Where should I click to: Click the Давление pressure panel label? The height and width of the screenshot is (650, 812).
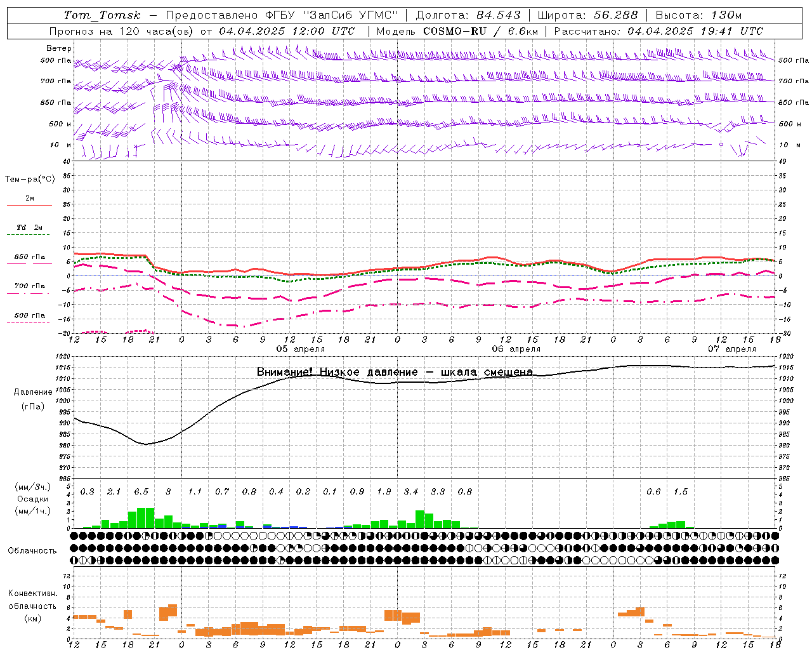click(33, 392)
